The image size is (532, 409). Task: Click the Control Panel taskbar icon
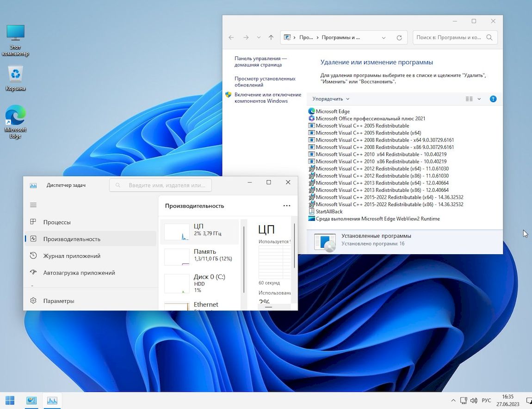[31, 401]
